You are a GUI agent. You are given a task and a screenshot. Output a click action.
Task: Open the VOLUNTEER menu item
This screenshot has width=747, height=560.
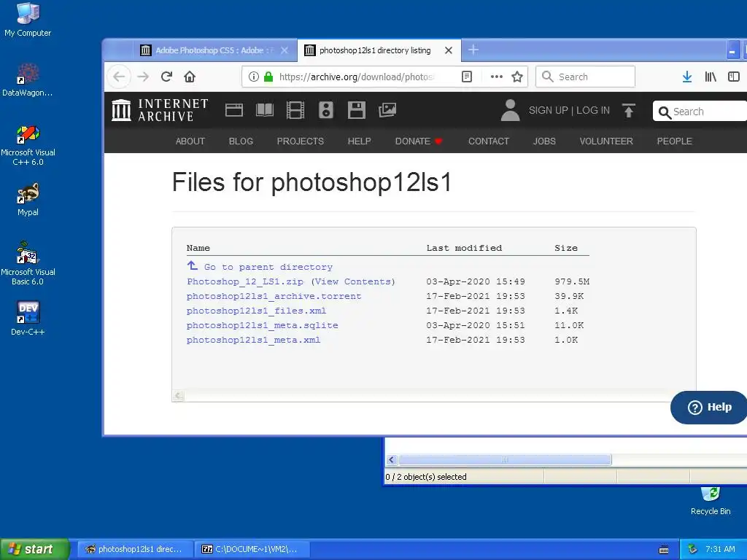point(606,141)
